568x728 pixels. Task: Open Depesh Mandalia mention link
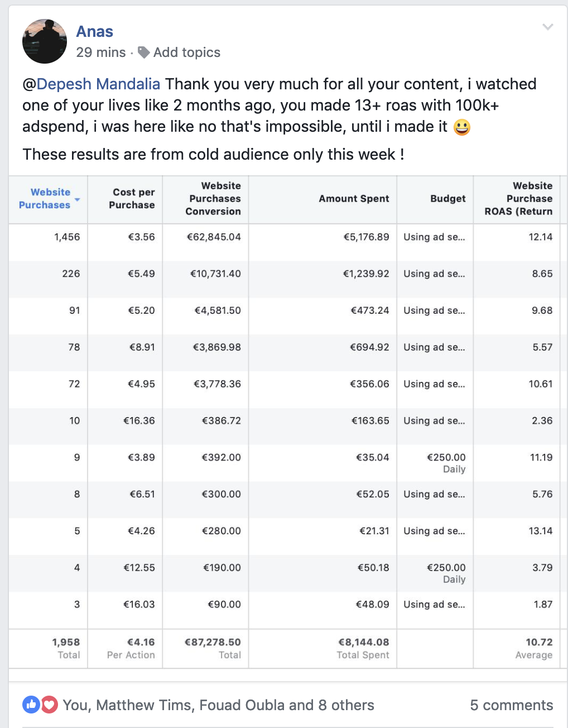[x=98, y=84]
